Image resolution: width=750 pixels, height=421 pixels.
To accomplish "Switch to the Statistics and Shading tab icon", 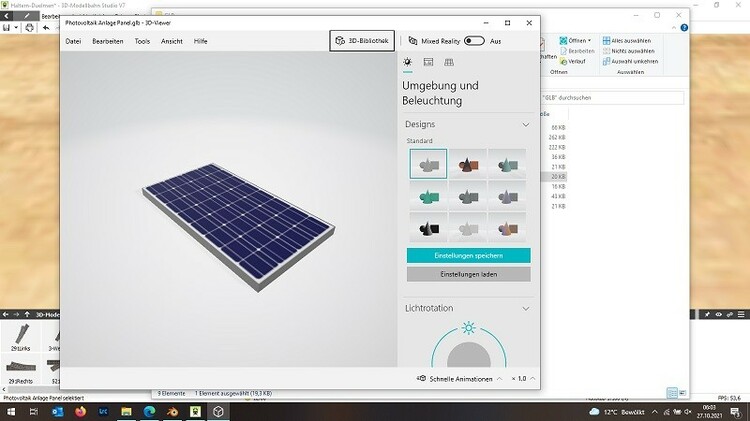I will (x=428, y=62).
